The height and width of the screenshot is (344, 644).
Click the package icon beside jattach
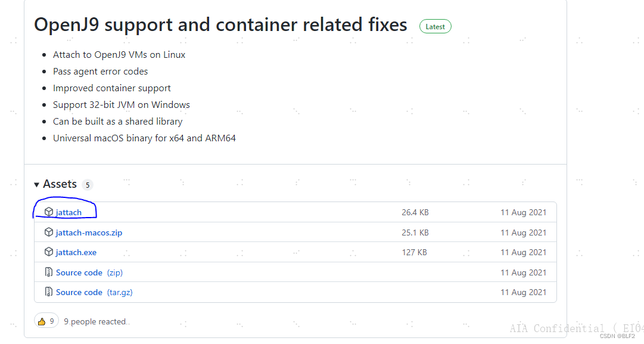[x=49, y=212]
